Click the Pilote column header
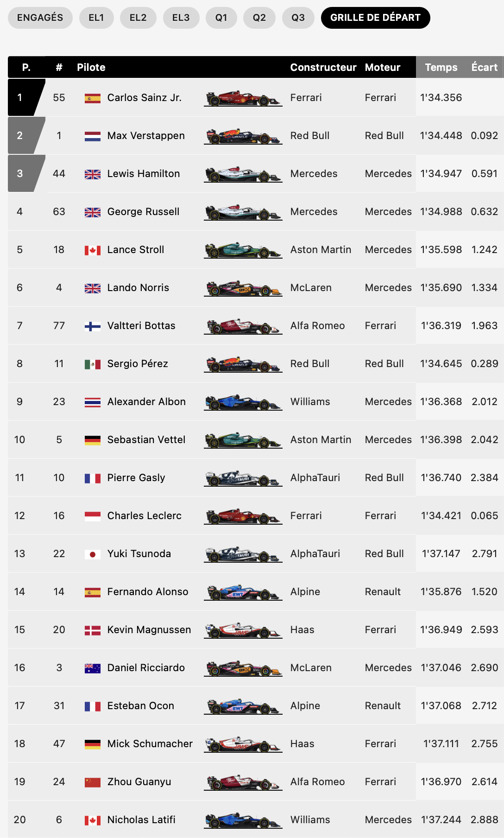Viewport: 504px width, 838px height. tap(91, 67)
